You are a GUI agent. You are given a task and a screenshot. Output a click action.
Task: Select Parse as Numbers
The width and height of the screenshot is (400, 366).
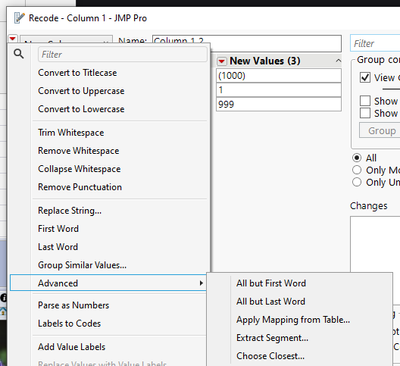[73, 305]
